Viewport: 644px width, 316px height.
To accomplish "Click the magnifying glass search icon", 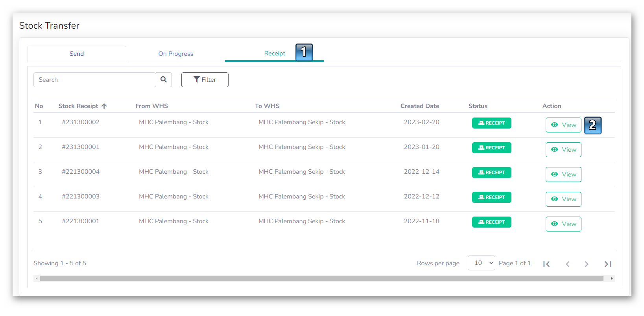I will (164, 80).
